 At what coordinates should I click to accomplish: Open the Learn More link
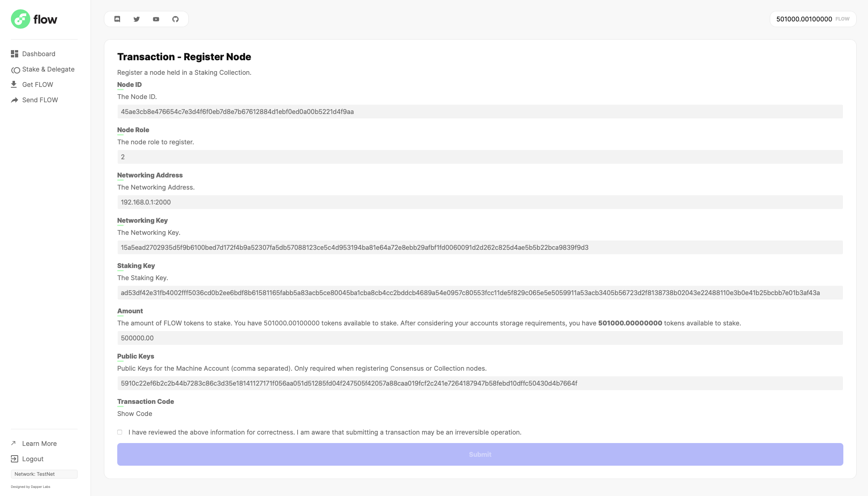click(x=39, y=443)
